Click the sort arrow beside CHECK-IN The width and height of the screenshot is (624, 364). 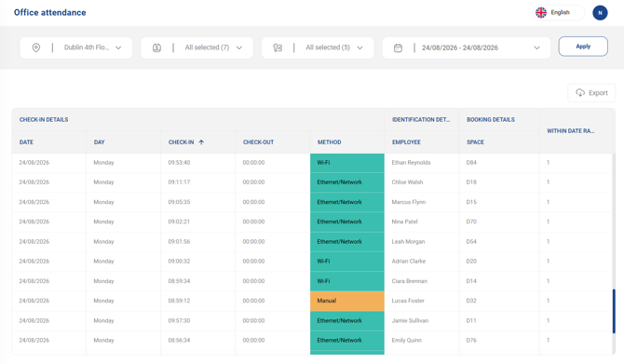coord(201,142)
